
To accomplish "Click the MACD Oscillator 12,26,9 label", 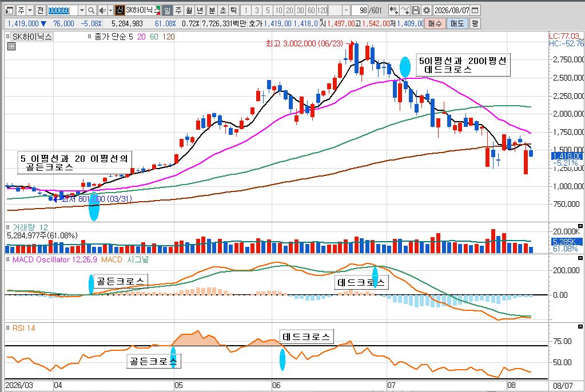I will pos(55,259).
